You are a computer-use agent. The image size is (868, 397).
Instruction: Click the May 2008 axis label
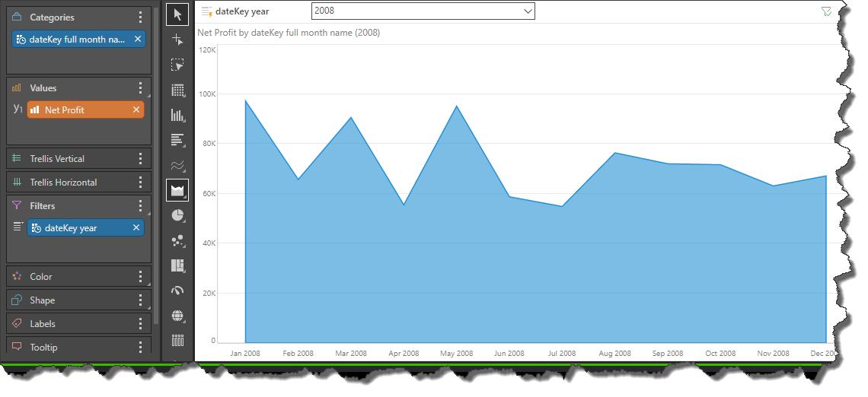[456, 354]
